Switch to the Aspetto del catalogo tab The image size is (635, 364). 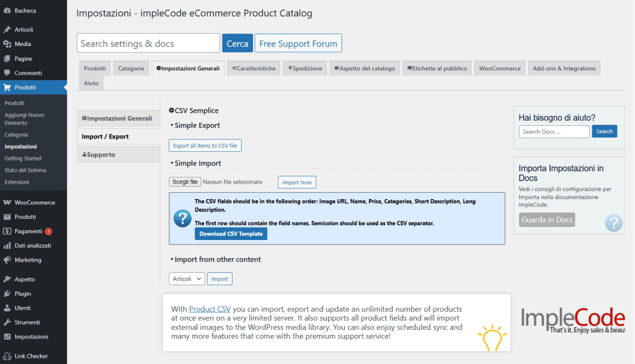[x=364, y=68]
